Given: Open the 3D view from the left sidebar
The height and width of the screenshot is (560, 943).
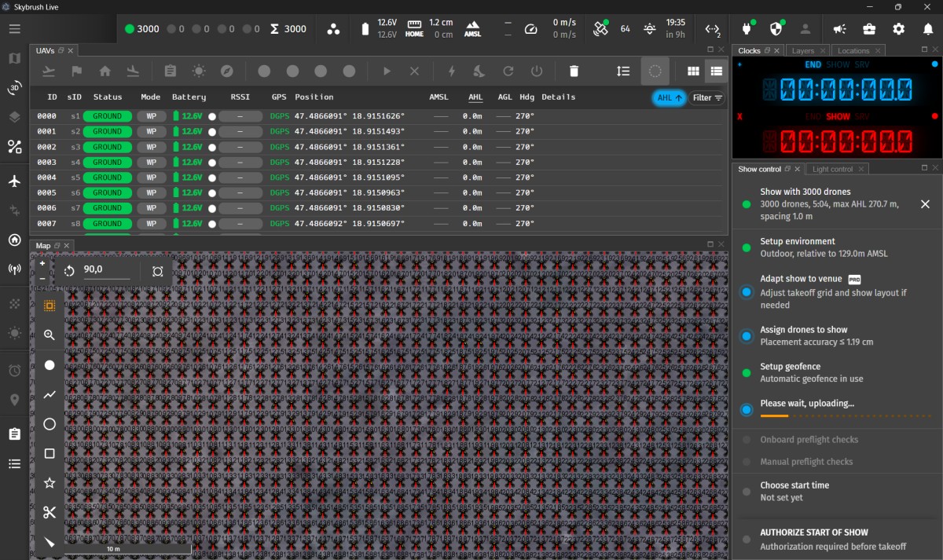Looking at the screenshot, I should coord(13,88).
